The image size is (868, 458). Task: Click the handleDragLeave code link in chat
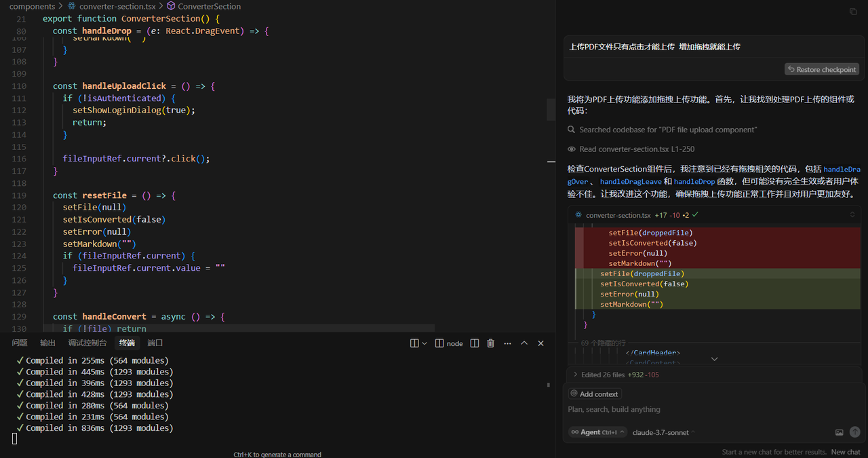click(631, 182)
